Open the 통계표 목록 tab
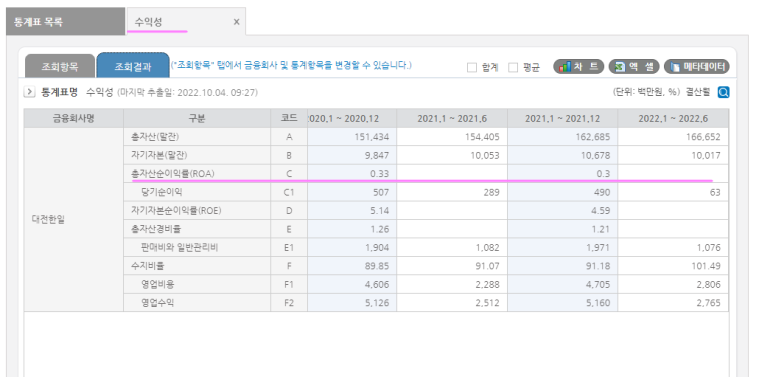The width and height of the screenshot is (773, 377). tap(66, 22)
